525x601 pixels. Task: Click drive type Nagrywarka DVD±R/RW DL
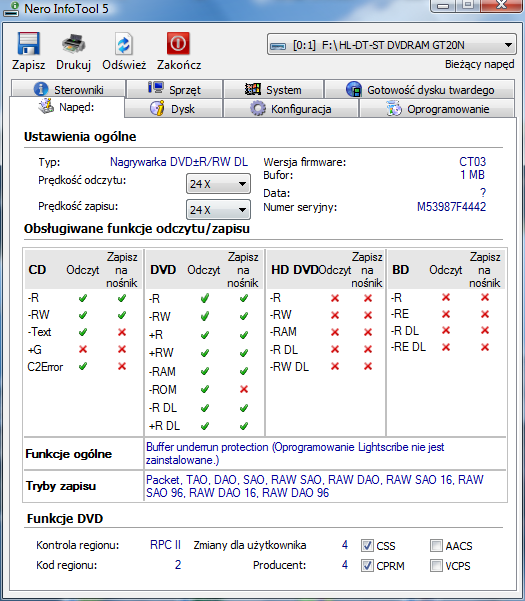pos(179,162)
